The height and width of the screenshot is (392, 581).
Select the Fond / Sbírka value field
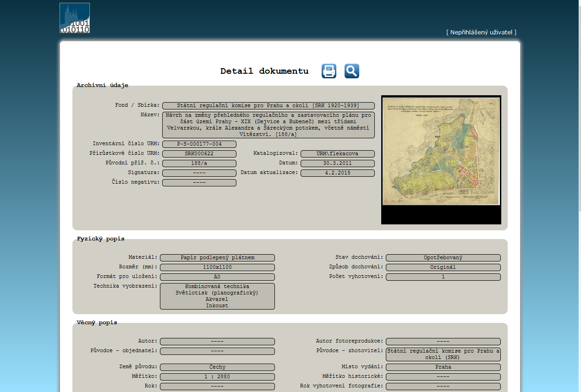268,106
